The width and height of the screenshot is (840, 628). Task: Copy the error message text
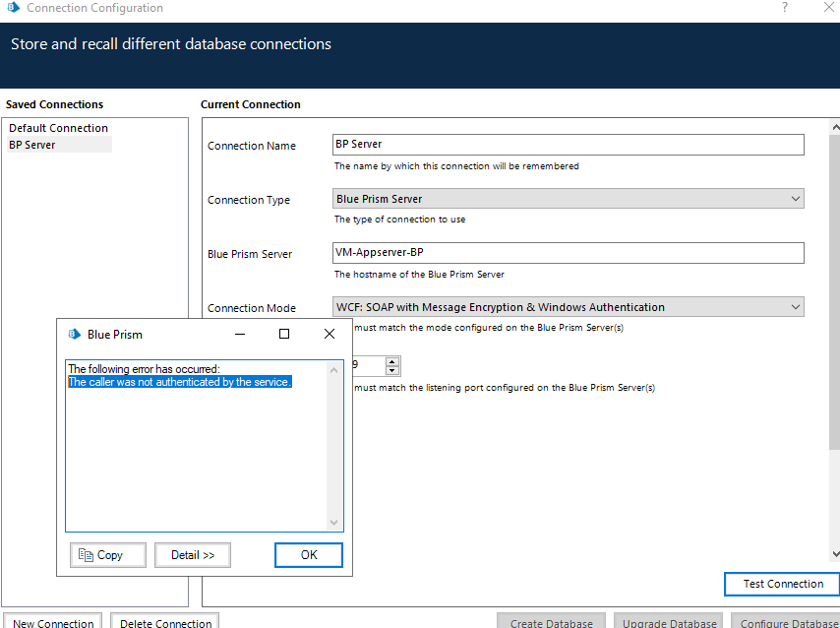click(108, 555)
